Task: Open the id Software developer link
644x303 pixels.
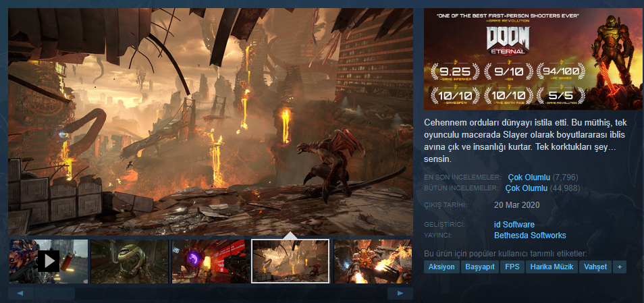Action: (514, 225)
